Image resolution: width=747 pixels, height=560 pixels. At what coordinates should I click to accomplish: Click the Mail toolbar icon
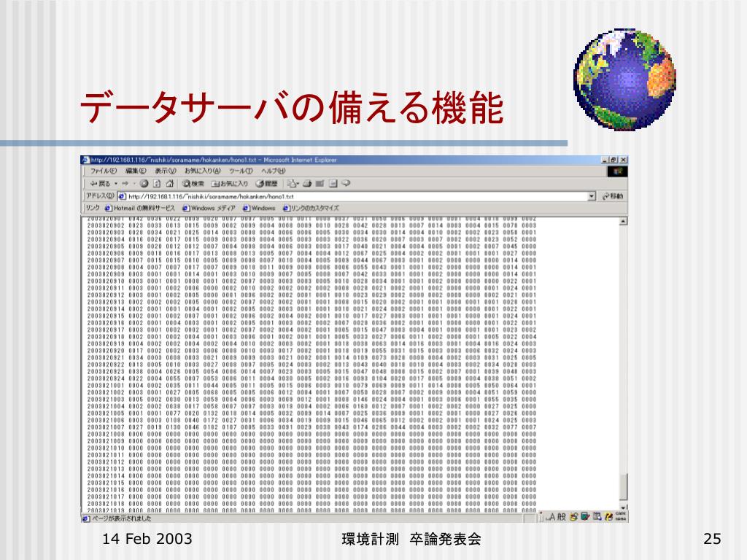click(293, 183)
